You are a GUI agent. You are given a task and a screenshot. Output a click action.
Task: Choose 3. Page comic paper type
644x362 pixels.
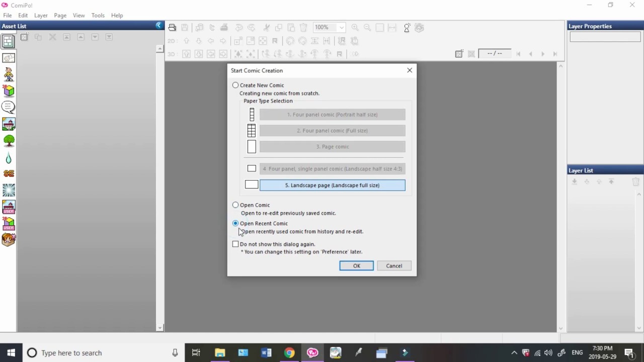[x=332, y=147]
